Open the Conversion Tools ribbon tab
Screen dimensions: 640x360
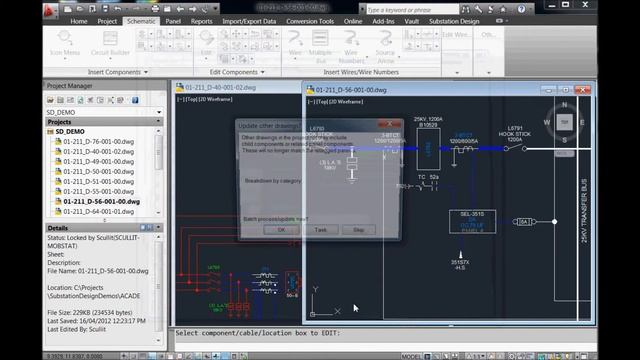[310, 21]
